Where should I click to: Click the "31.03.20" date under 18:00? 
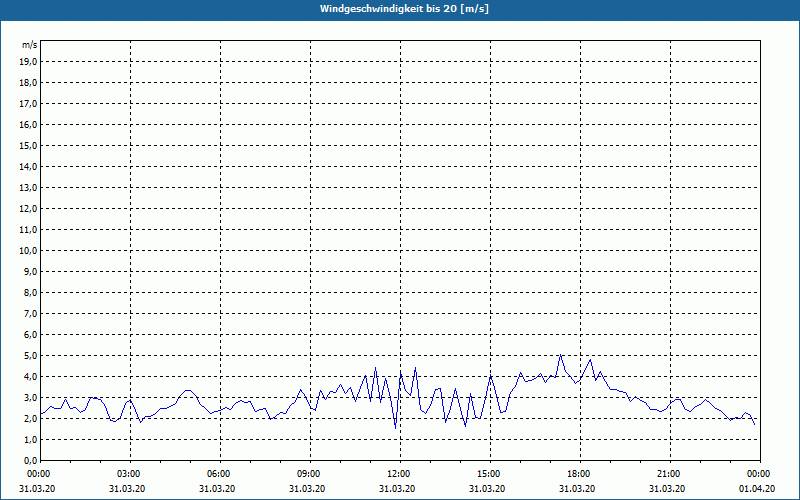point(577,489)
